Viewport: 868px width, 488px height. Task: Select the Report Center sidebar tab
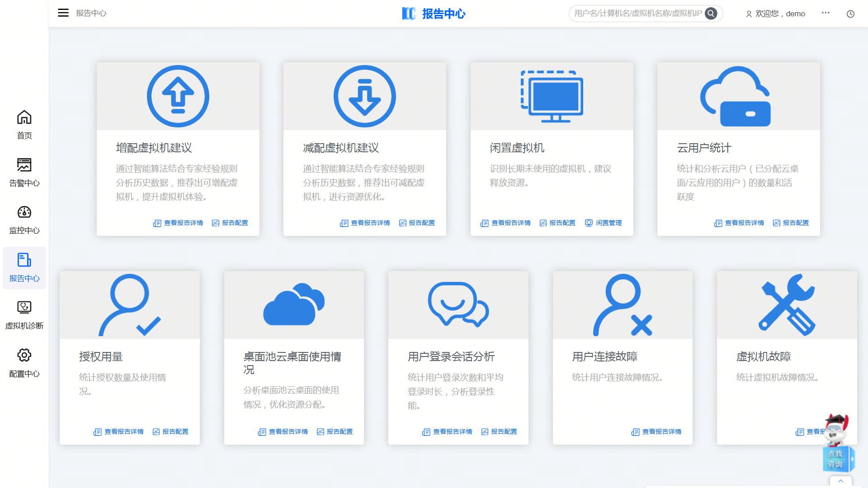[24, 267]
